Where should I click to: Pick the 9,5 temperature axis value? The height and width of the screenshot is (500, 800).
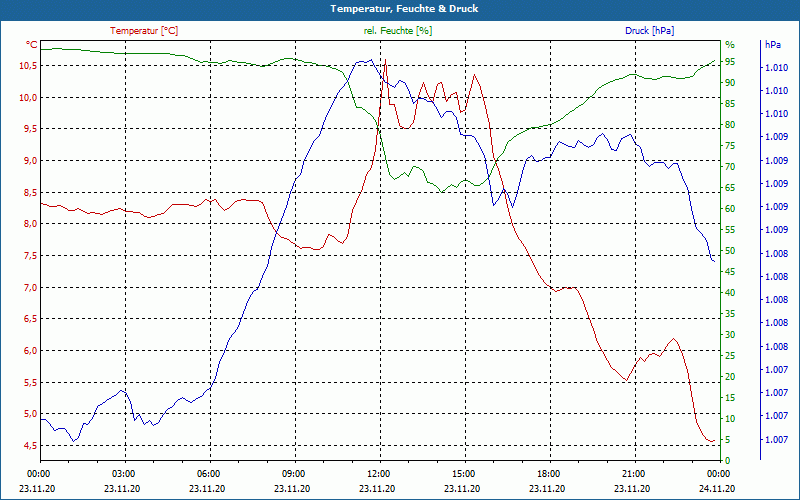[30, 129]
